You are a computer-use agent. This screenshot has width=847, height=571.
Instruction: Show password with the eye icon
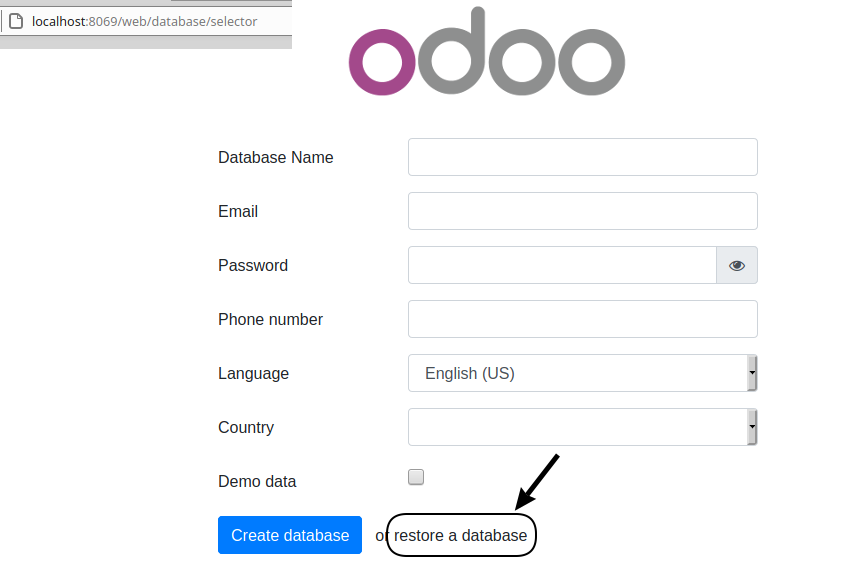pos(737,265)
